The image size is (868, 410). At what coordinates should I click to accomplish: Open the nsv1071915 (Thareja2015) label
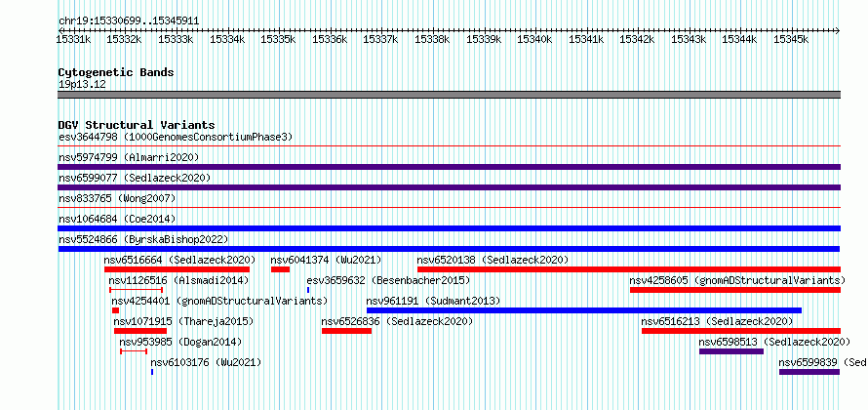click(183, 321)
